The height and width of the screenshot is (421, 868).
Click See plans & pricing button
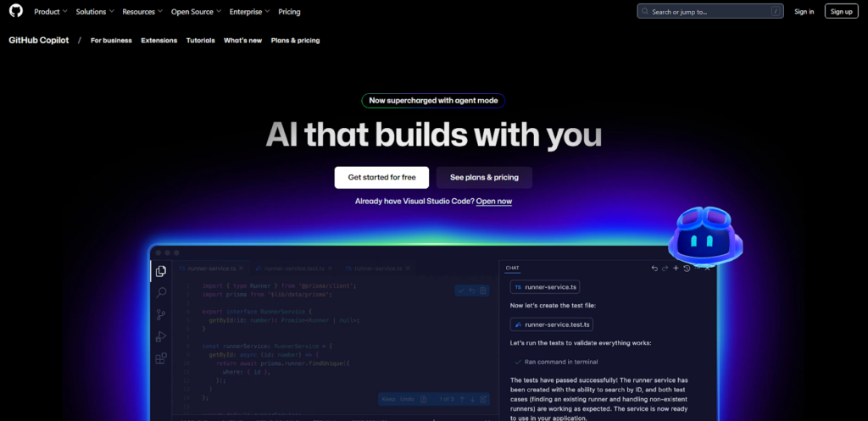point(484,178)
